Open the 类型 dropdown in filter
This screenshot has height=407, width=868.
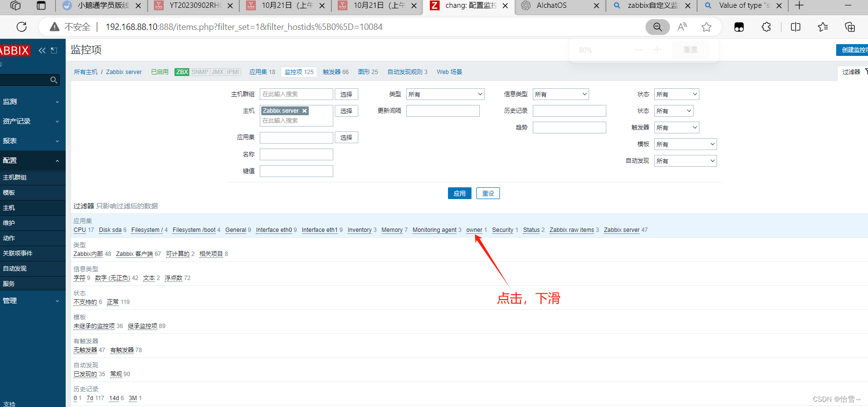[446, 94]
